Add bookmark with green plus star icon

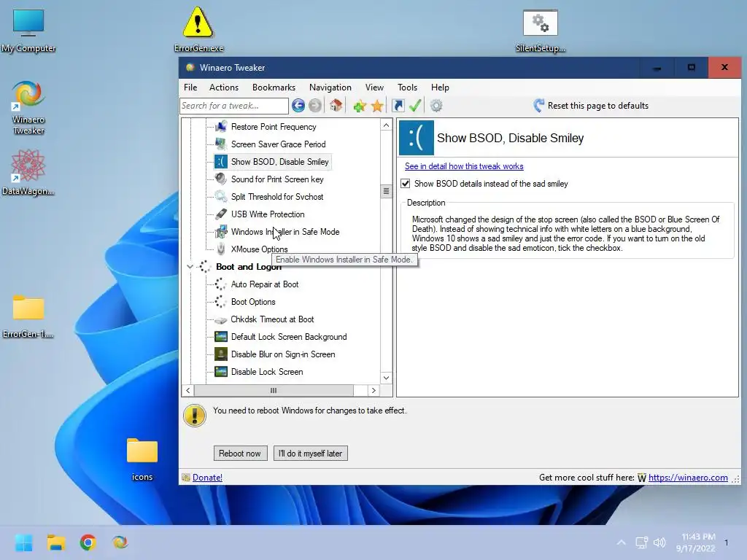coord(360,106)
